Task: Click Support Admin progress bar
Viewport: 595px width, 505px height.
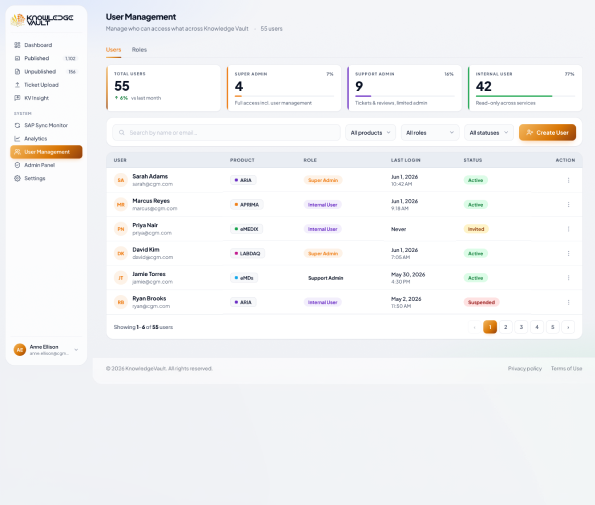Action: click(405, 96)
